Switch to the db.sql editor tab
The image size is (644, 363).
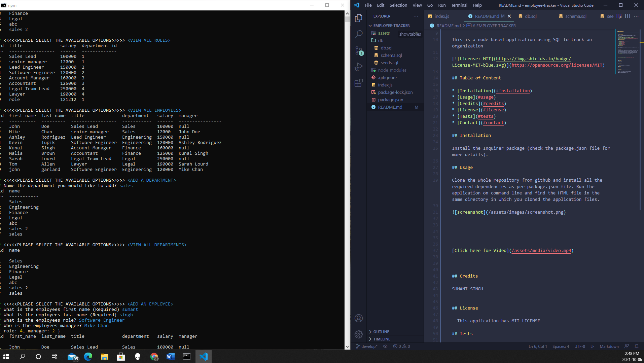(531, 16)
